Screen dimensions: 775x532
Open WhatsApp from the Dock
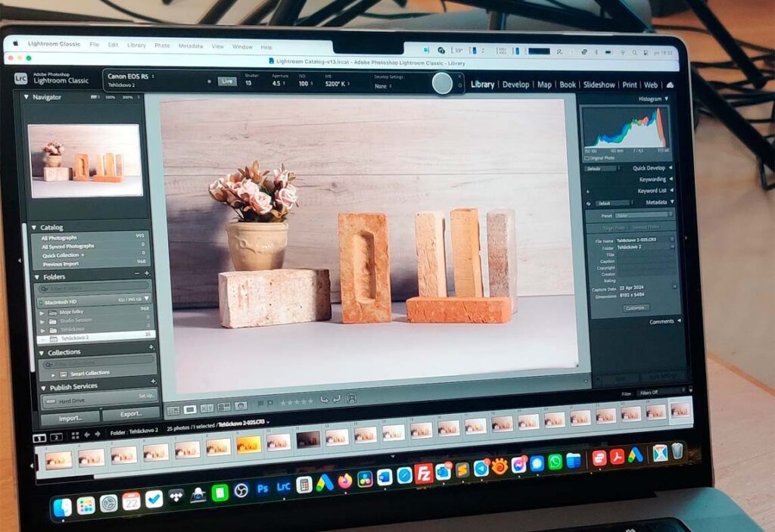click(x=555, y=462)
